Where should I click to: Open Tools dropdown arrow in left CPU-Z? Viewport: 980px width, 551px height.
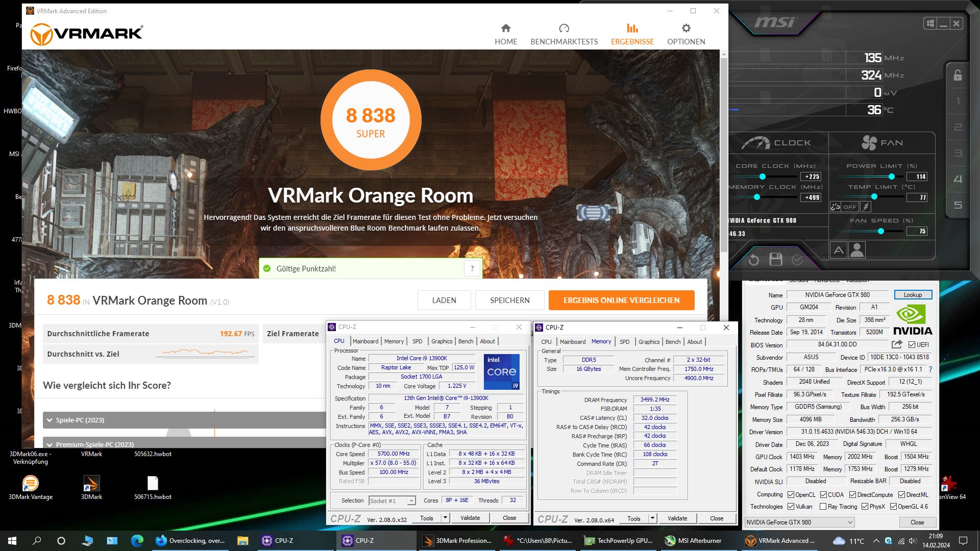pyautogui.click(x=445, y=518)
